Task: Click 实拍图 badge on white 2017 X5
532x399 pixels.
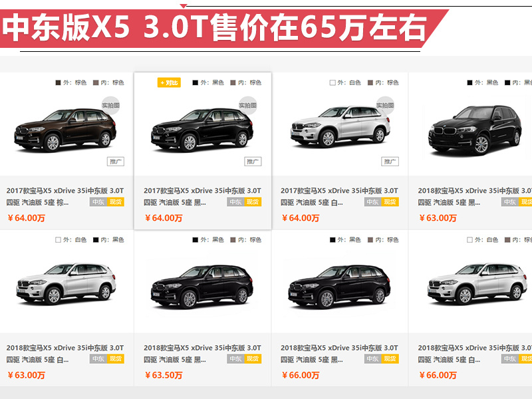Action: [x=385, y=106]
